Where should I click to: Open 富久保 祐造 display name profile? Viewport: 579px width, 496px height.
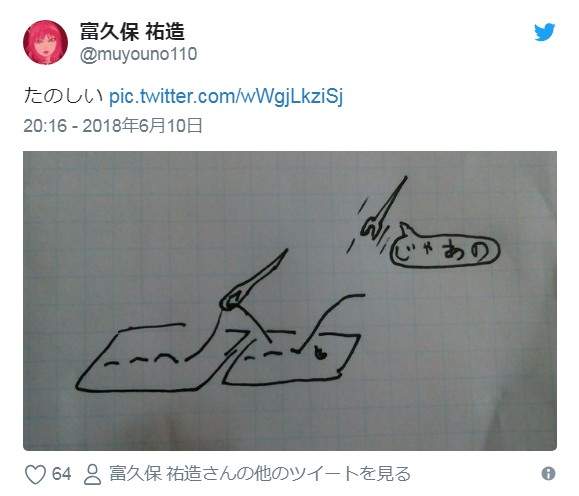click(x=132, y=31)
